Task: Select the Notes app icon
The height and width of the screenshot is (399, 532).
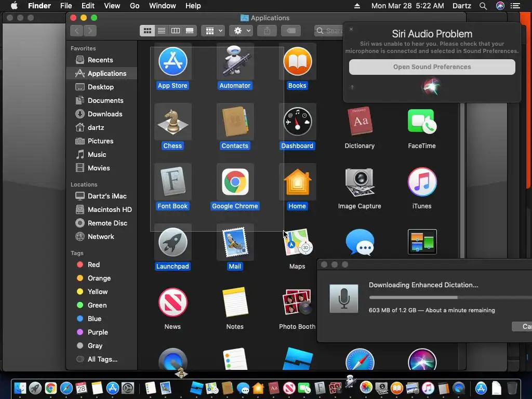Action: tap(235, 302)
